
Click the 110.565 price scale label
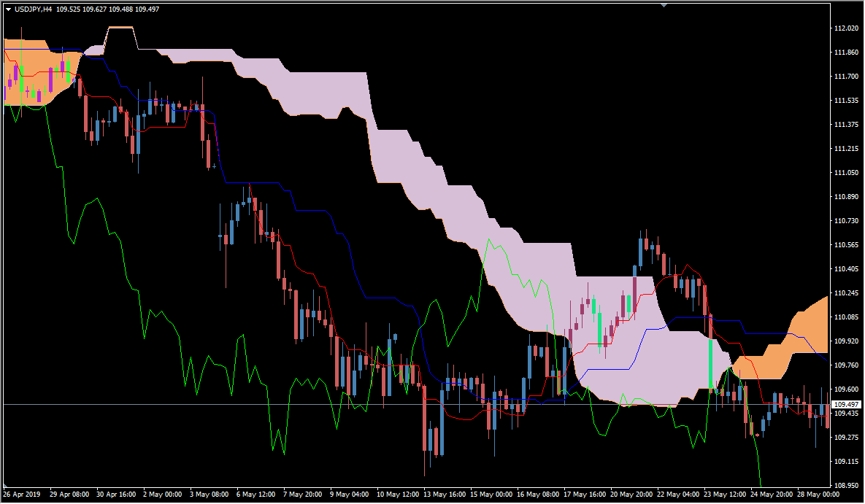pyautogui.click(x=846, y=245)
